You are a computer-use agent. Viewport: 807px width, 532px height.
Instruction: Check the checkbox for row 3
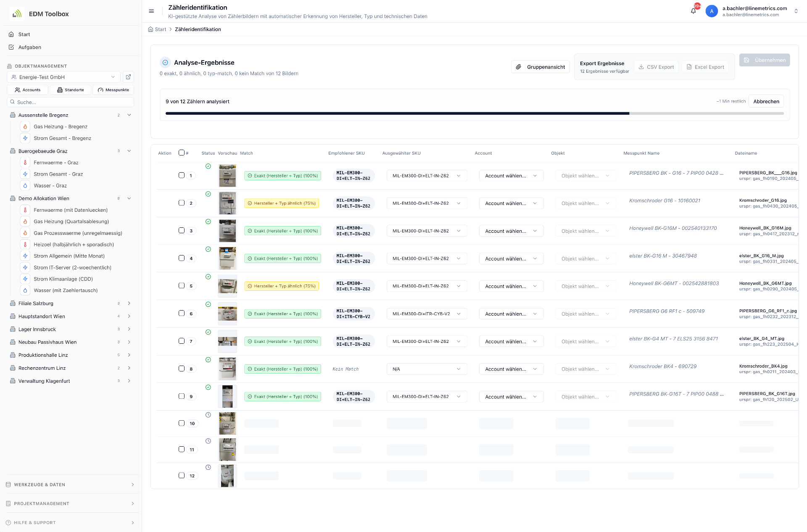(x=182, y=230)
